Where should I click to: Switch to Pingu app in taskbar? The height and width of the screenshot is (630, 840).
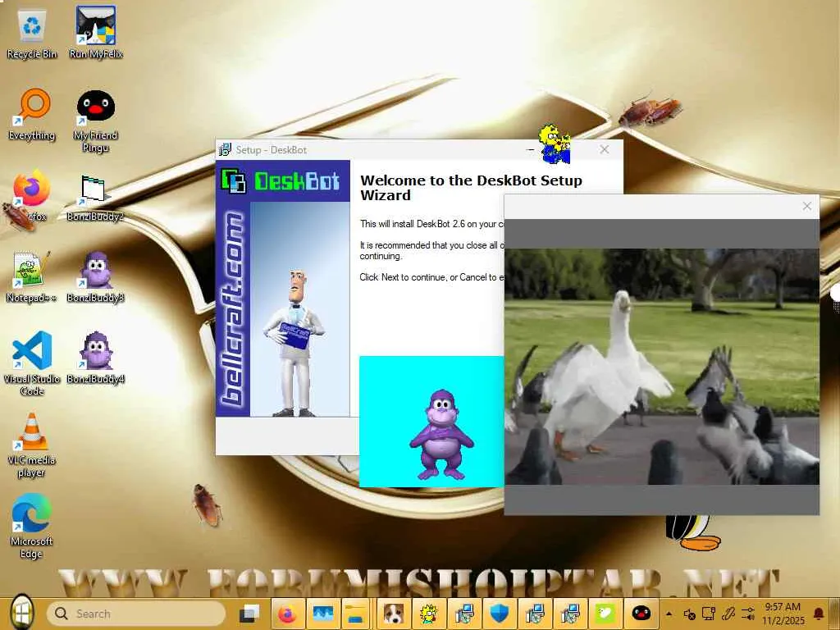[641, 614]
